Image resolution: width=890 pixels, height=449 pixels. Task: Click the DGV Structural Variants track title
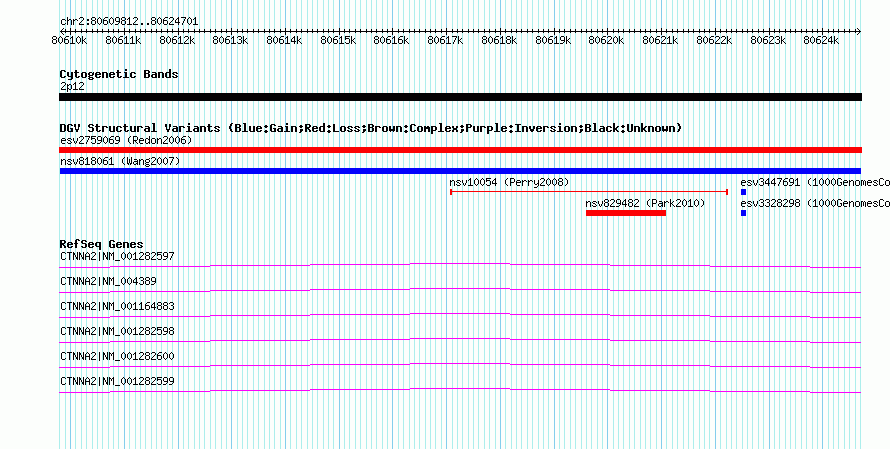pos(371,128)
